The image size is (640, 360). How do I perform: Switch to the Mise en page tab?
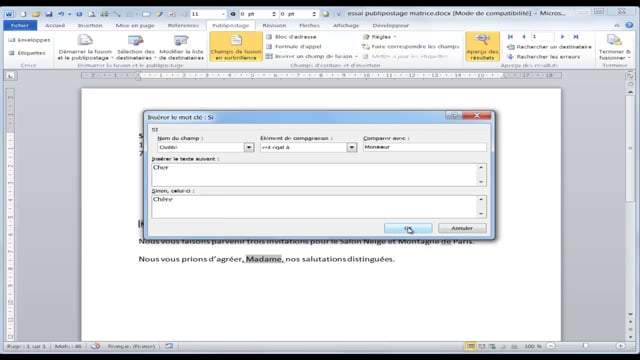(x=135, y=25)
